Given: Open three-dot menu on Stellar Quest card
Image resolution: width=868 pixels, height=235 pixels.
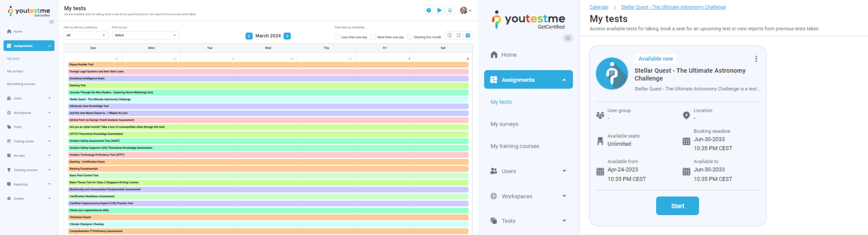Looking at the screenshot, I should click(x=756, y=59).
